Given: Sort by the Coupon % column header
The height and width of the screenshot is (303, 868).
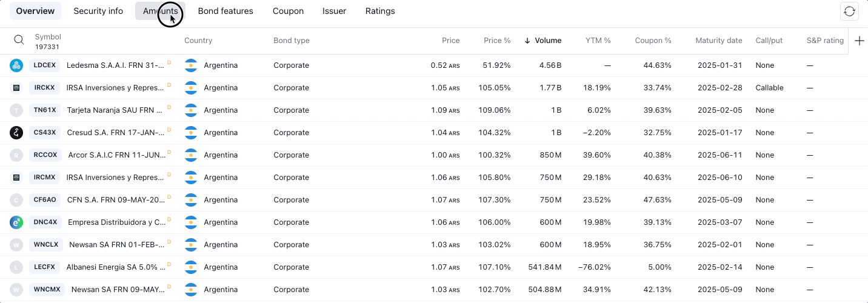Looking at the screenshot, I should (653, 41).
